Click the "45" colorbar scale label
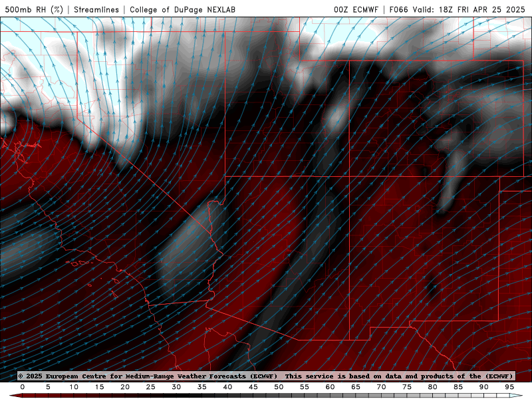Screen dimensions: 532x399 click(x=253, y=387)
